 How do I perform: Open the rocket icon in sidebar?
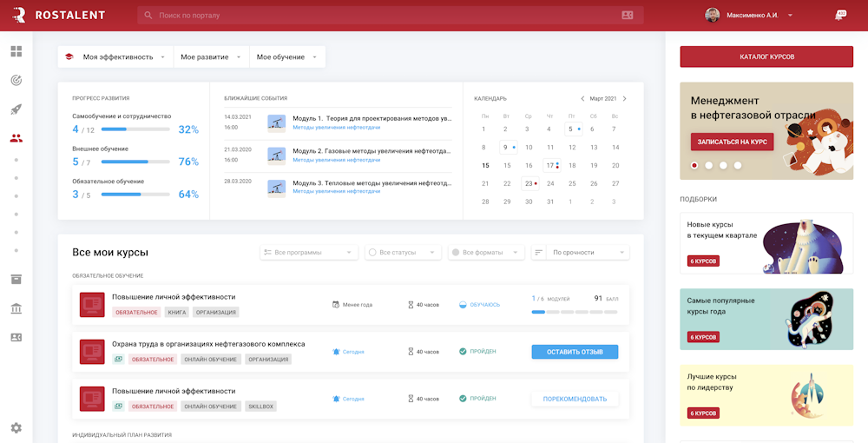16,109
